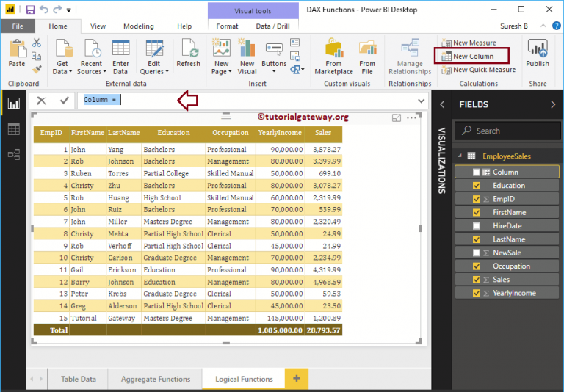The image size is (564, 392).
Task: Add a new page with plus button
Action: (x=297, y=378)
